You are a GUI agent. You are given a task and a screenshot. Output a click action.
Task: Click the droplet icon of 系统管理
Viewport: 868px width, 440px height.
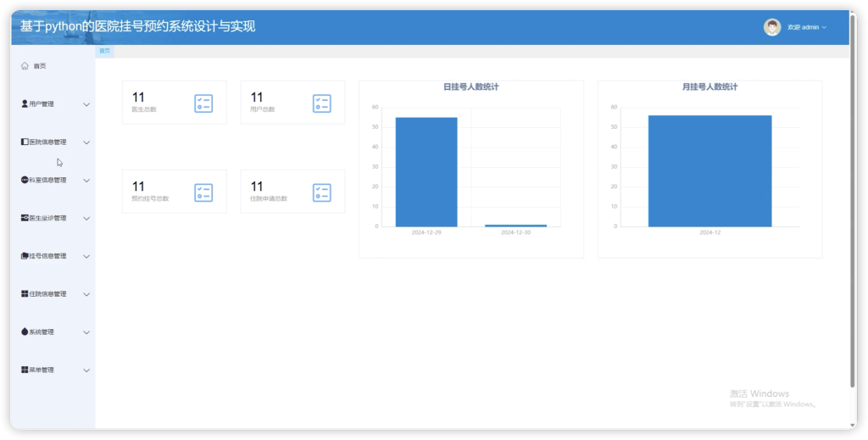click(x=25, y=331)
